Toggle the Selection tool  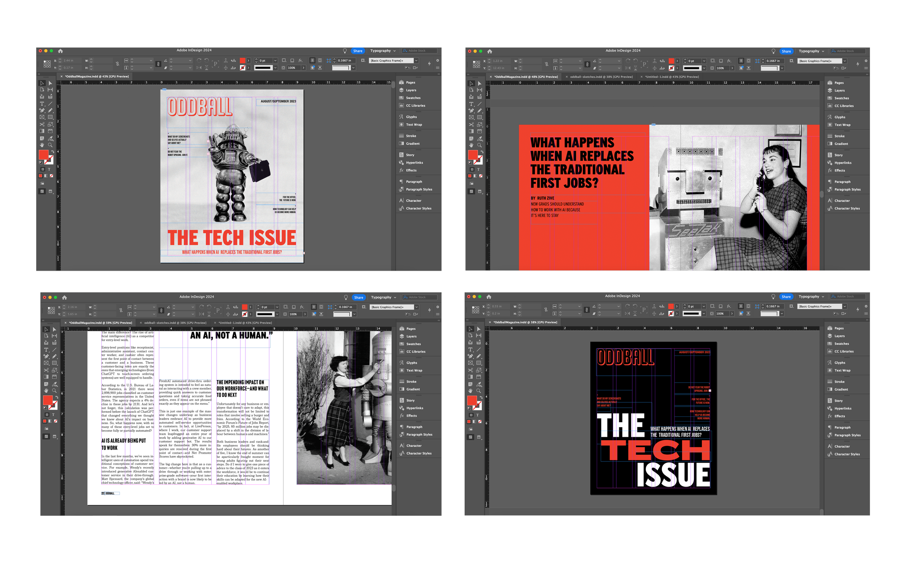42,82
